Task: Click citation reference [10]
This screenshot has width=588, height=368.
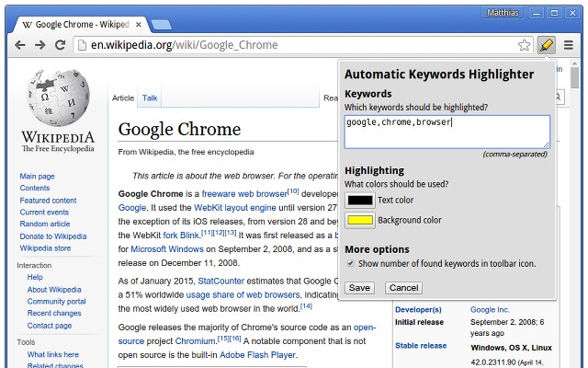Action: click(293, 190)
